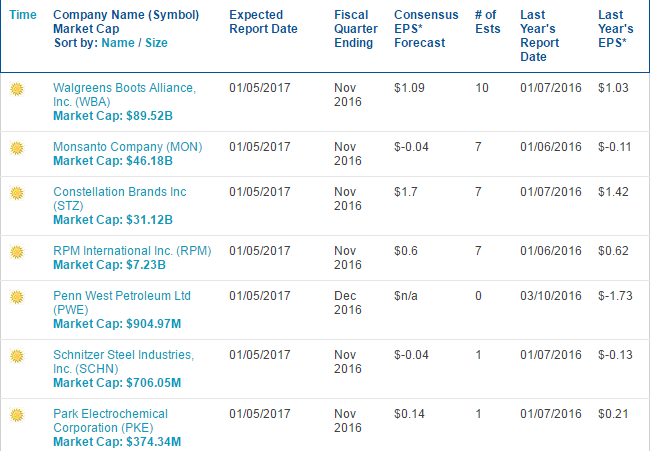Open Penn West Petroleum Ltd (PWE) link
The width and height of the screenshot is (650, 451).
click(122, 303)
